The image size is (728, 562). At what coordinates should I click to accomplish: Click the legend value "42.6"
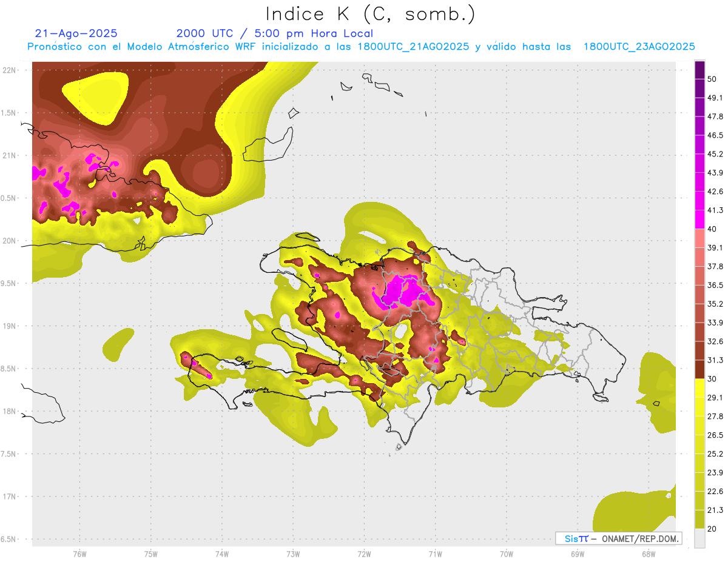[715, 192]
